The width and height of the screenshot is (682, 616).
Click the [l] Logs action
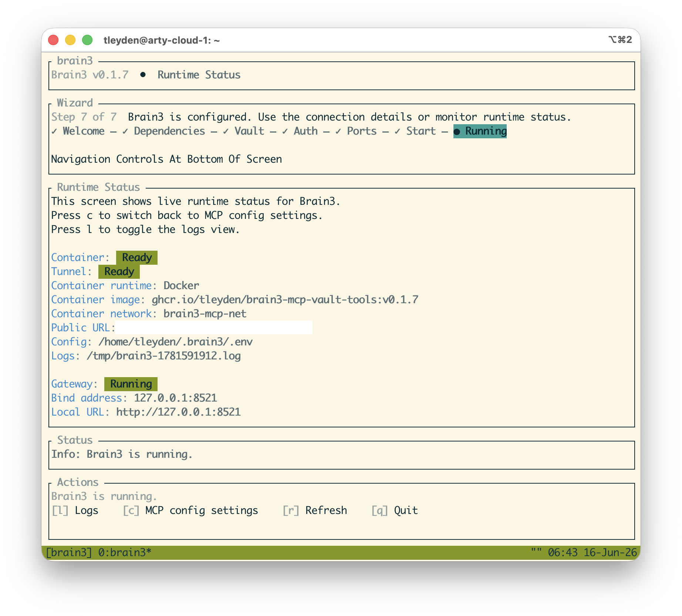[x=75, y=510]
